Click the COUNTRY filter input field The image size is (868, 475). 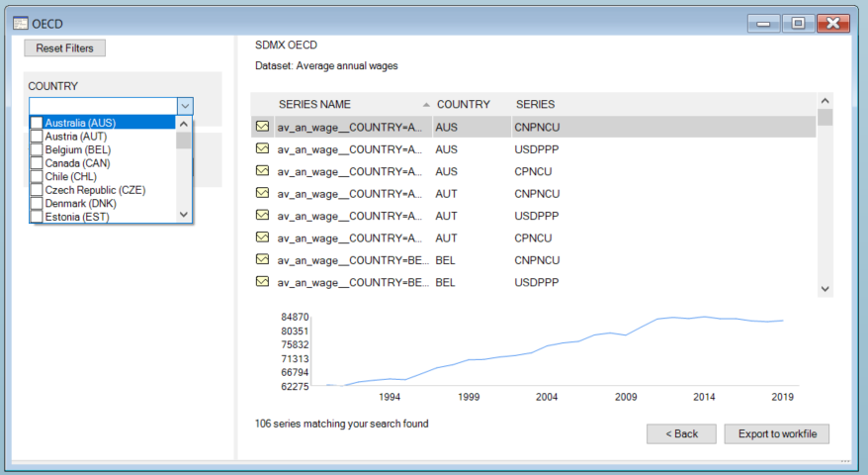104,105
